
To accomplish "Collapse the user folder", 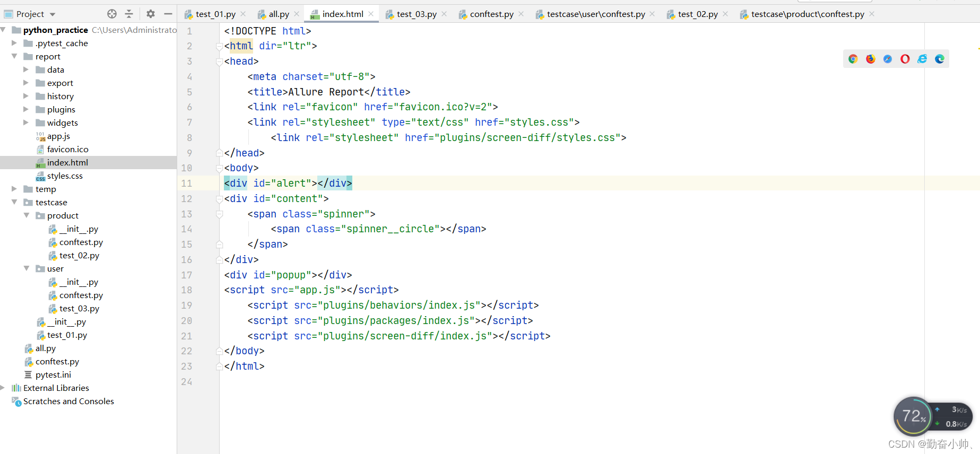I will [26, 268].
